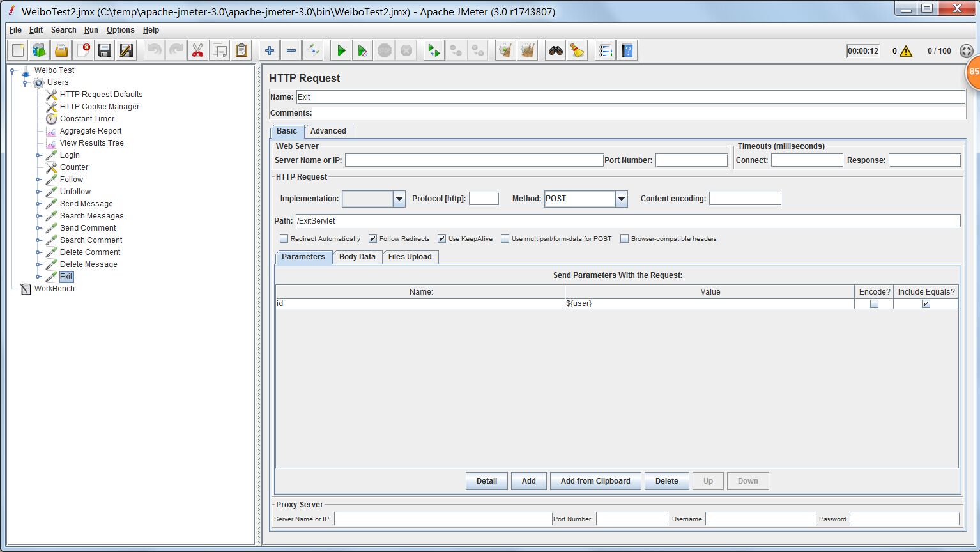Check Encode? for the id parameter
Viewport: 980px width, 552px height.
[x=874, y=304]
